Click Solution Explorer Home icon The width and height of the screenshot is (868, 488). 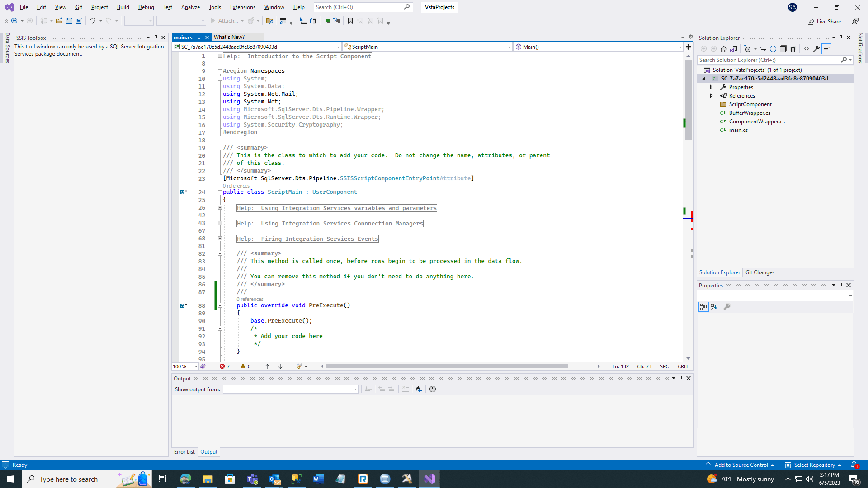723,49
